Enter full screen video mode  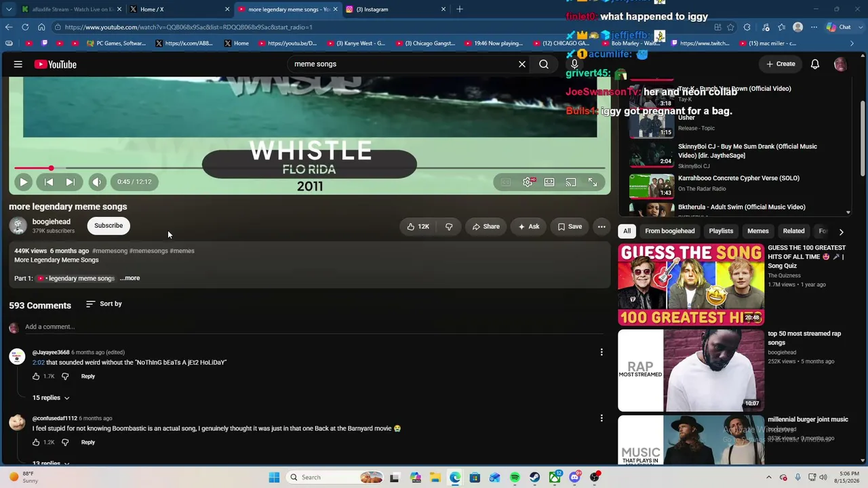(593, 182)
